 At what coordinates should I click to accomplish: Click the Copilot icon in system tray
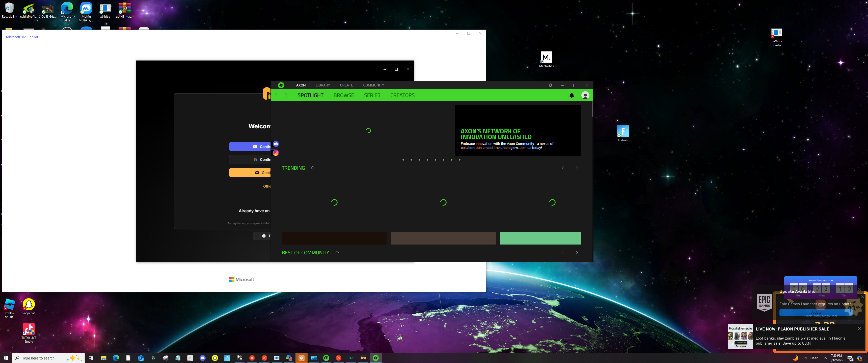click(860, 358)
